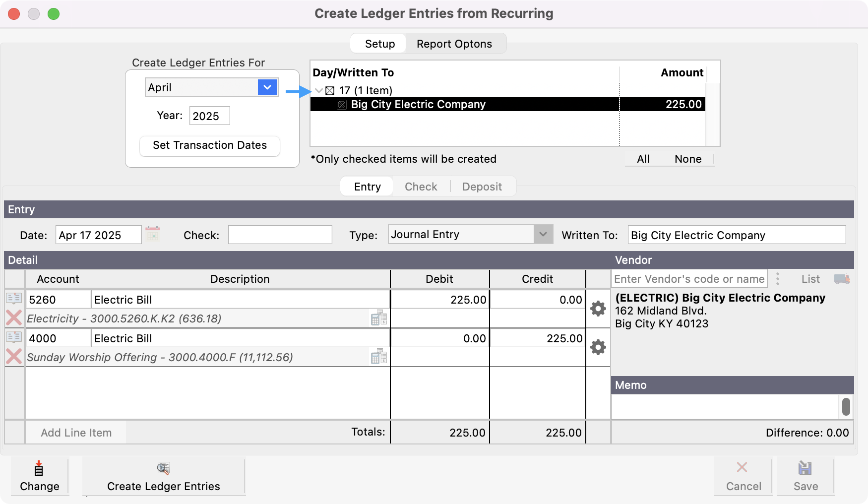
Task: Click the Set Transaction Dates button
Action: [x=210, y=145]
